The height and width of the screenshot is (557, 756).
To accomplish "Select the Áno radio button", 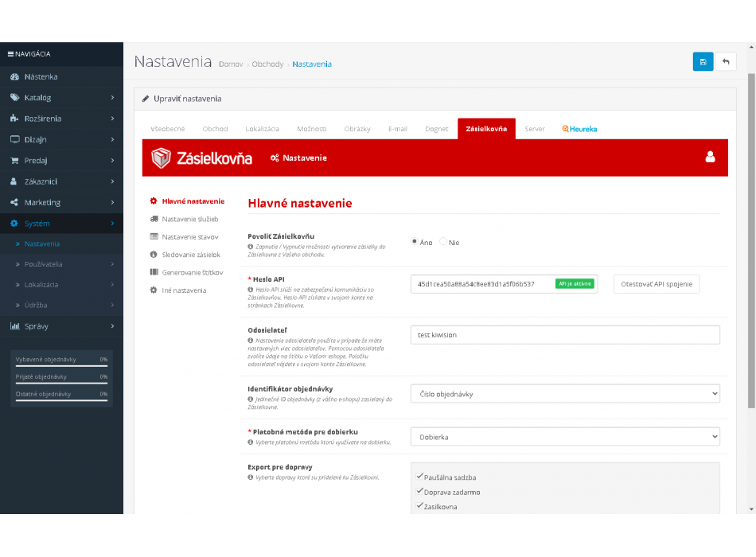I will (x=414, y=242).
